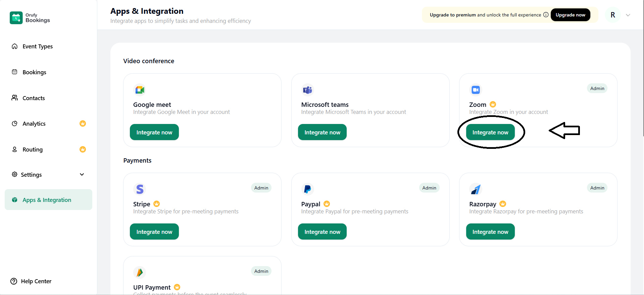Click the premium crown badge next to Analytics

click(83, 124)
